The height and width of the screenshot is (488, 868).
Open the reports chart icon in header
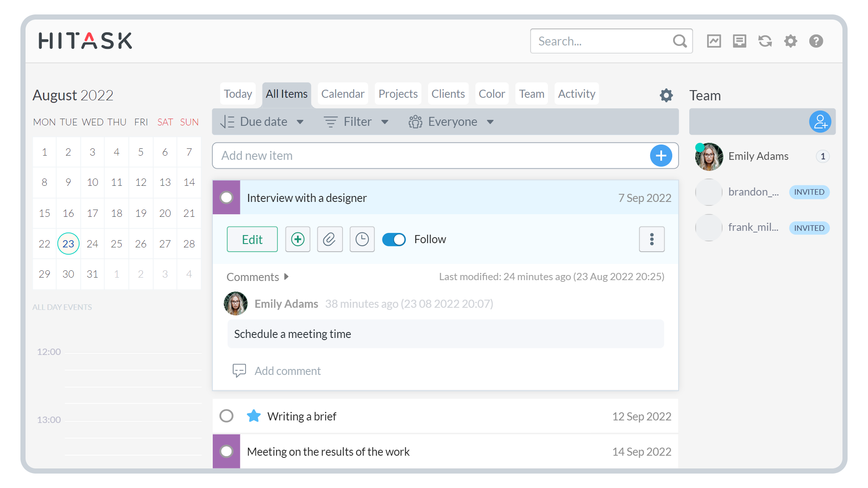point(714,41)
